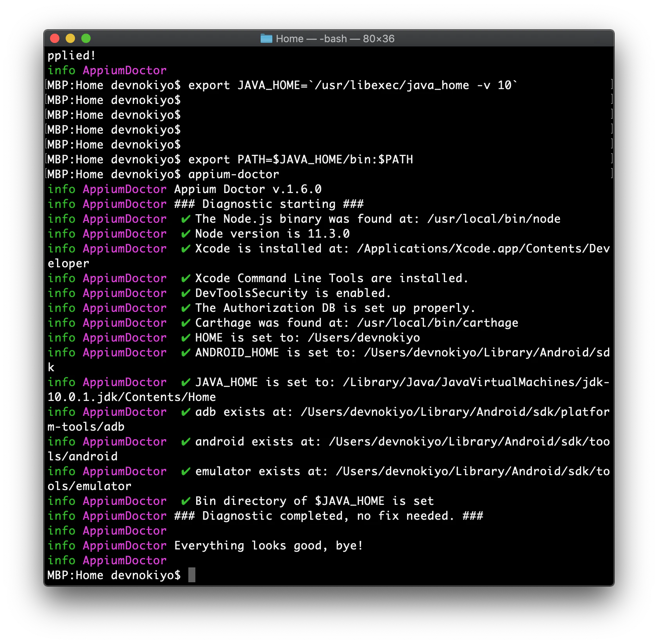Click the yellow minimize window button

pos(70,38)
